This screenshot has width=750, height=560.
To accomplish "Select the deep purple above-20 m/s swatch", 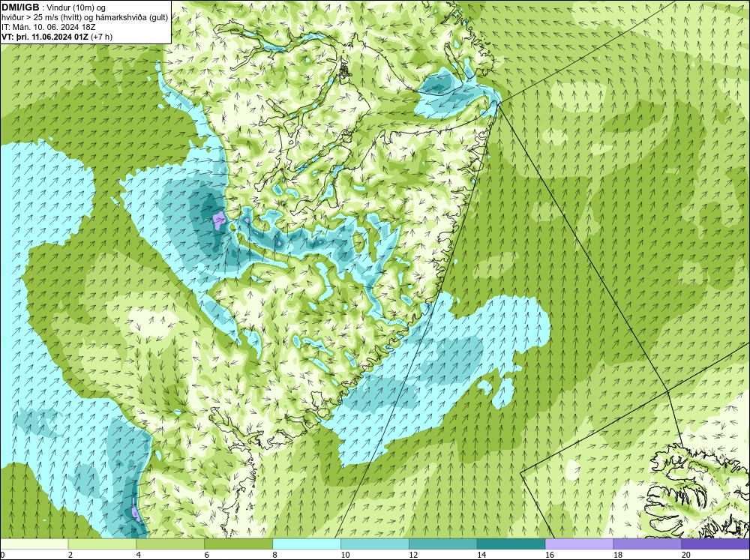I will tap(715, 544).
